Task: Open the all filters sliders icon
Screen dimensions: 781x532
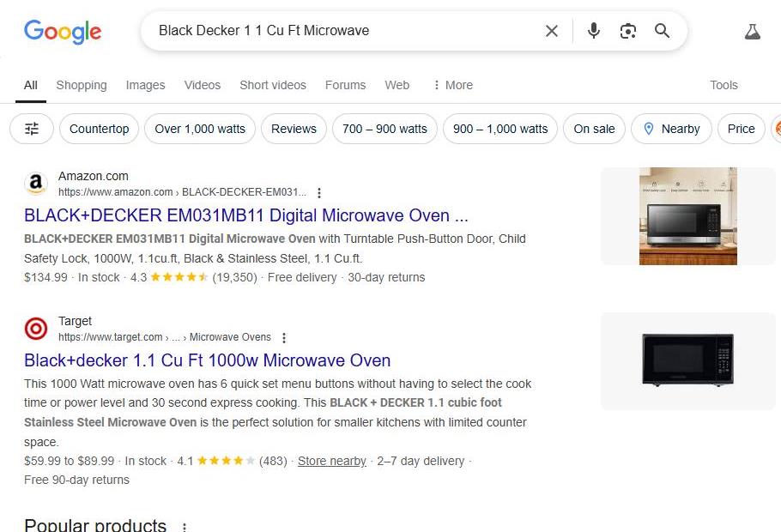Action: coord(32,129)
